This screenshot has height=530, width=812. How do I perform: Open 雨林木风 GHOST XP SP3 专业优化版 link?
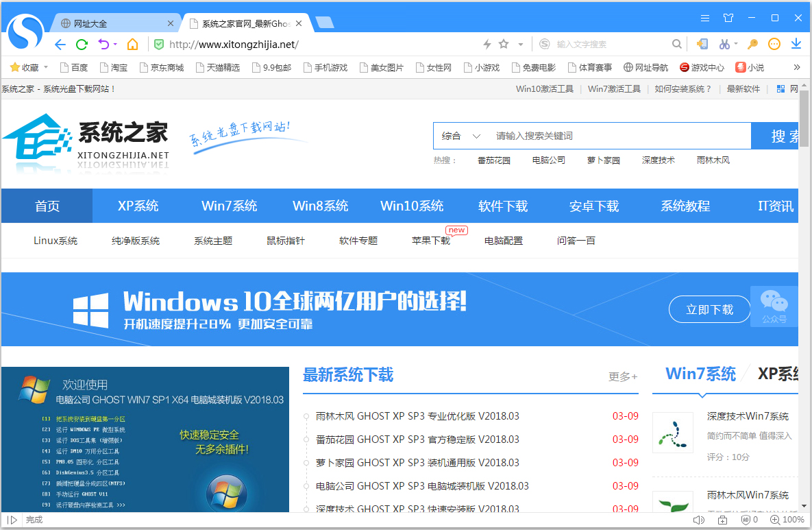[x=417, y=416]
